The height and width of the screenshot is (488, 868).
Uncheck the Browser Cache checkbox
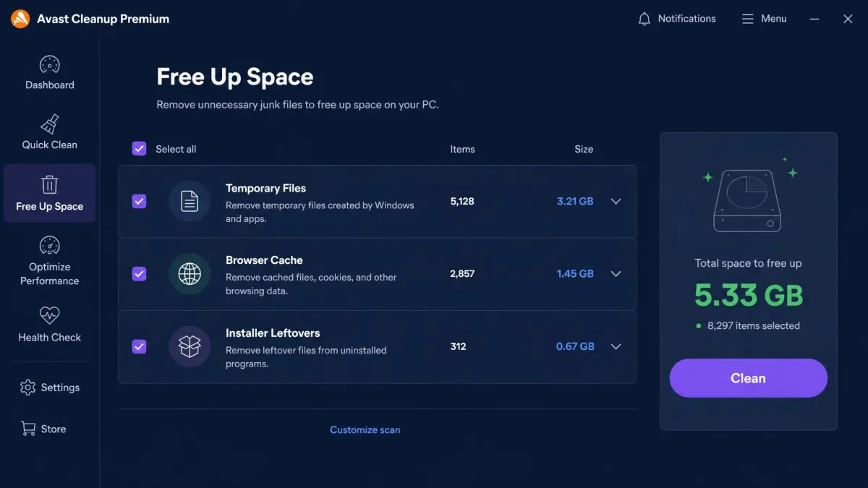click(139, 273)
